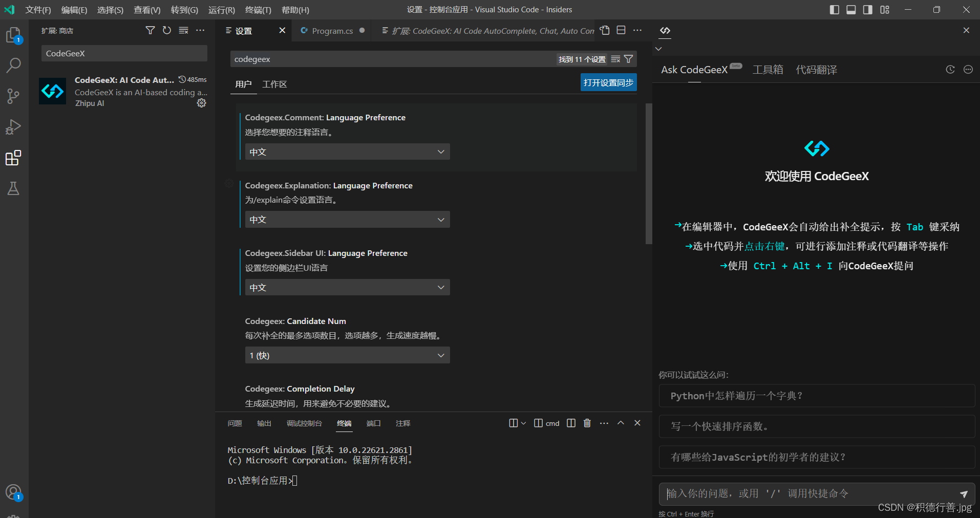Open Run and Debug view
This screenshot has height=518, width=980.
(x=13, y=127)
